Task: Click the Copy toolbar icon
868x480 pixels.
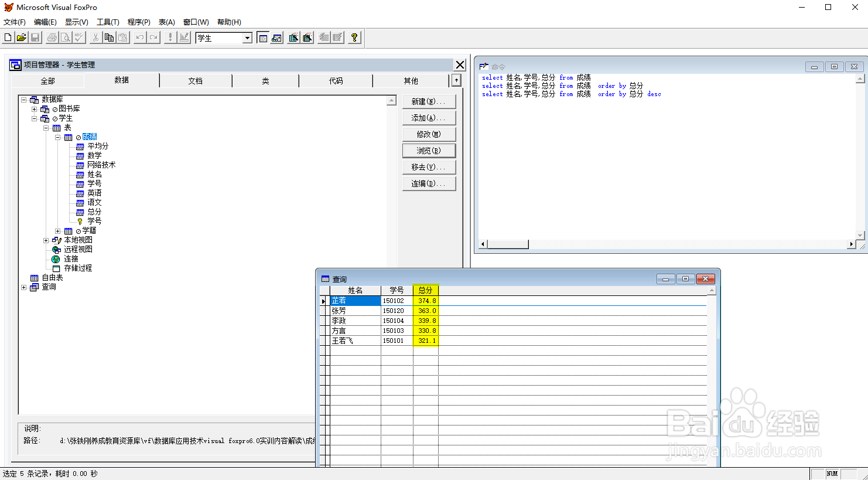Action: (x=109, y=38)
